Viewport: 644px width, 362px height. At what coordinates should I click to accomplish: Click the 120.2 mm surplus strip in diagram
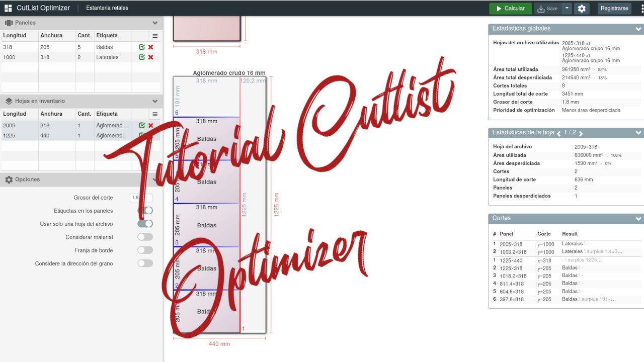(x=253, y=205)
